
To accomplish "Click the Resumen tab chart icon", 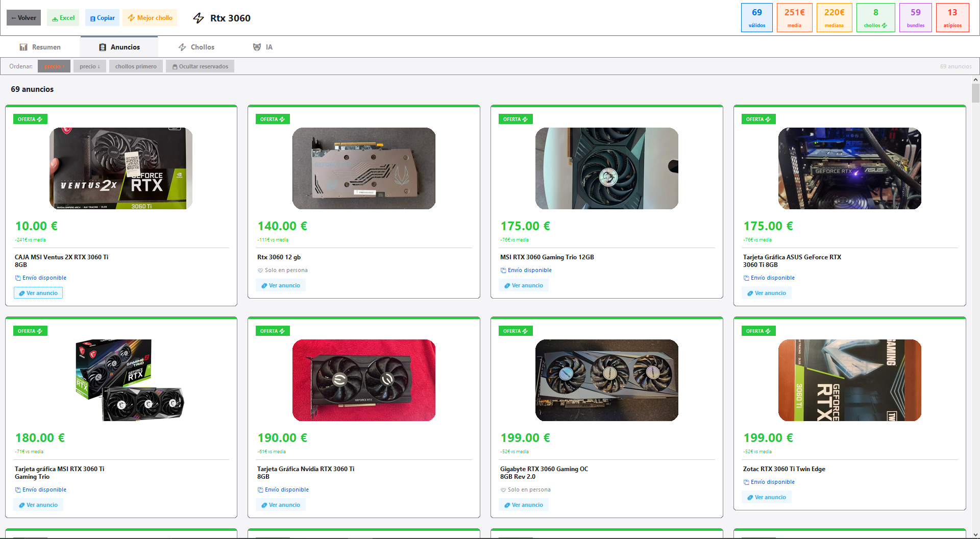I will click(23, 47).
